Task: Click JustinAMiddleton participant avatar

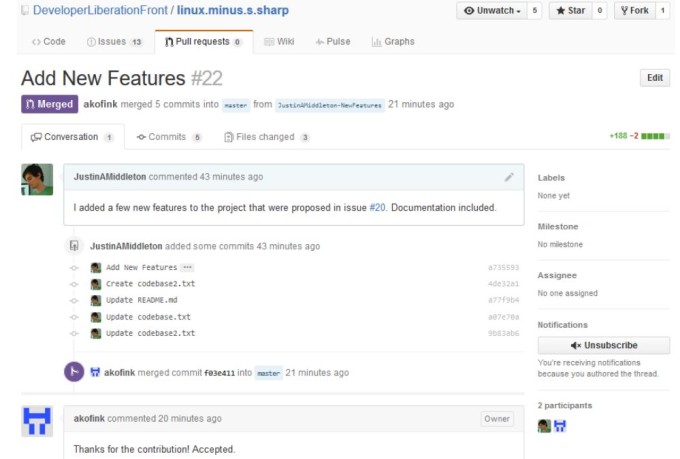Action: click(x=544, y=426)
